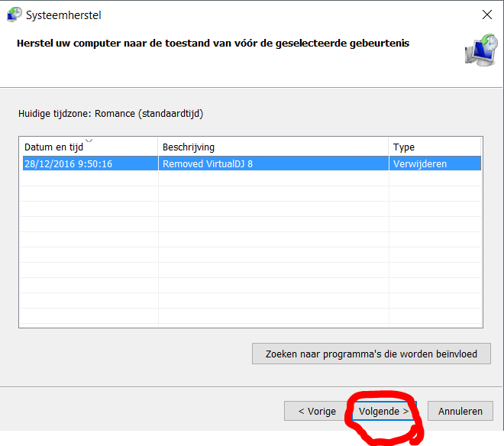Close the Systeemherstel window
Image resolution: width=504 pixels, height=446 pixels.
tap(487, 15)
